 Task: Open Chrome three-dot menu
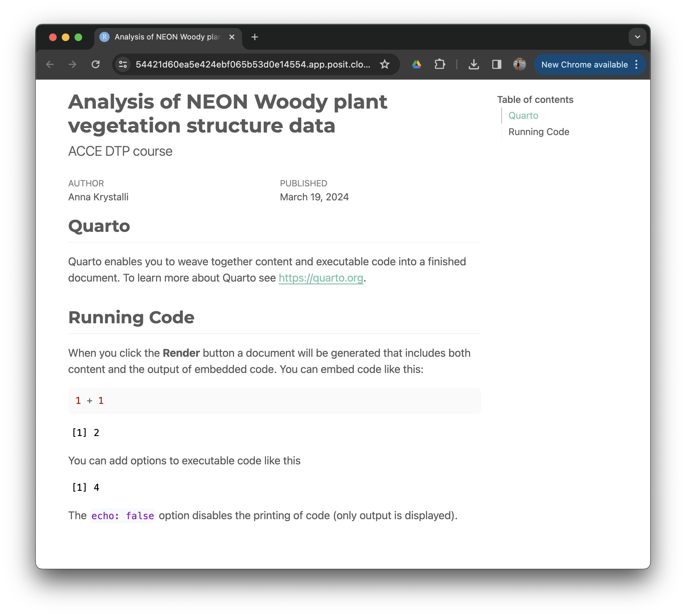click(x=636, y=64)
